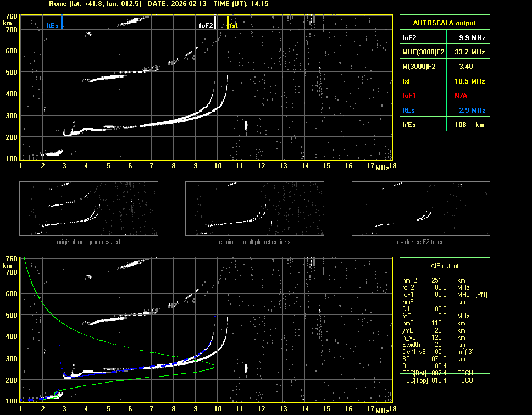Screen dimensions: 532x415
Task: Open the 'original ionogram resized' thumbnail
Action: click(88, 208)
